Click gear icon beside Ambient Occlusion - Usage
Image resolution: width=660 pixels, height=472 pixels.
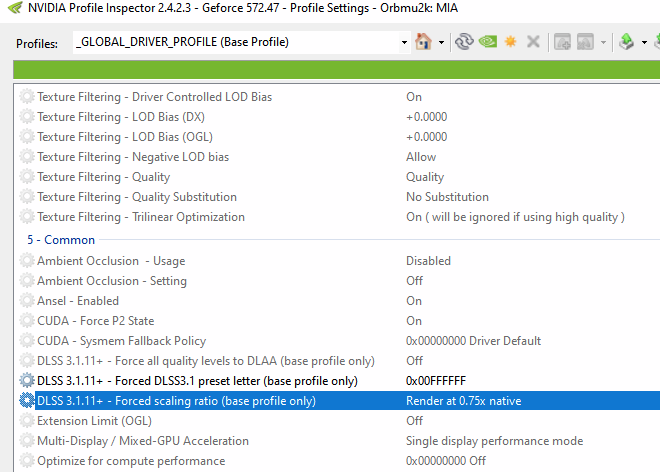tap(27, 261)
